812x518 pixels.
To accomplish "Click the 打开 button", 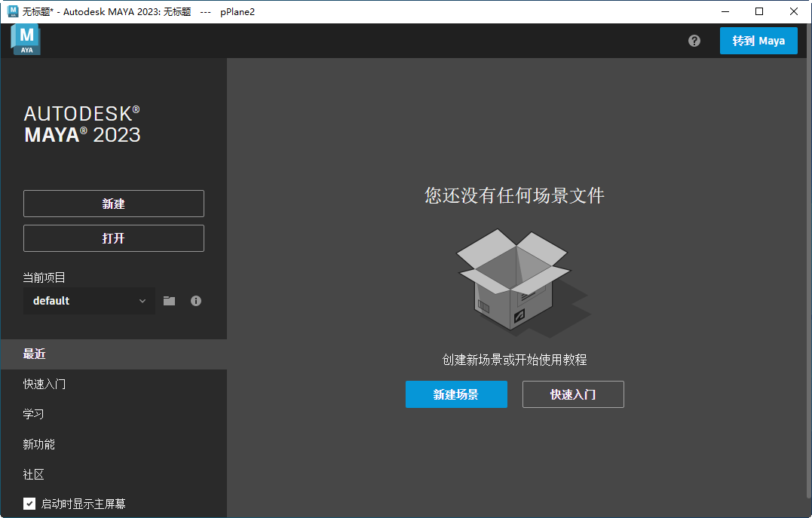I will coord(113,238).
